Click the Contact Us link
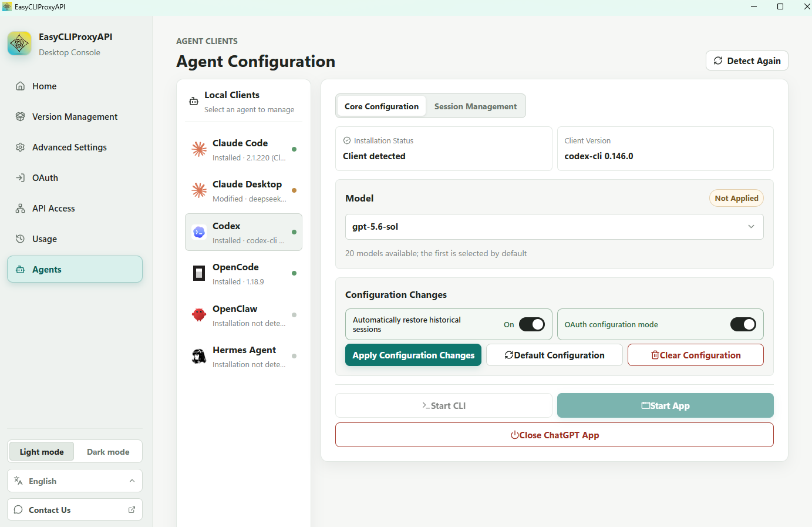The height and width of the screenshot is (527, 812). point(75,509)
